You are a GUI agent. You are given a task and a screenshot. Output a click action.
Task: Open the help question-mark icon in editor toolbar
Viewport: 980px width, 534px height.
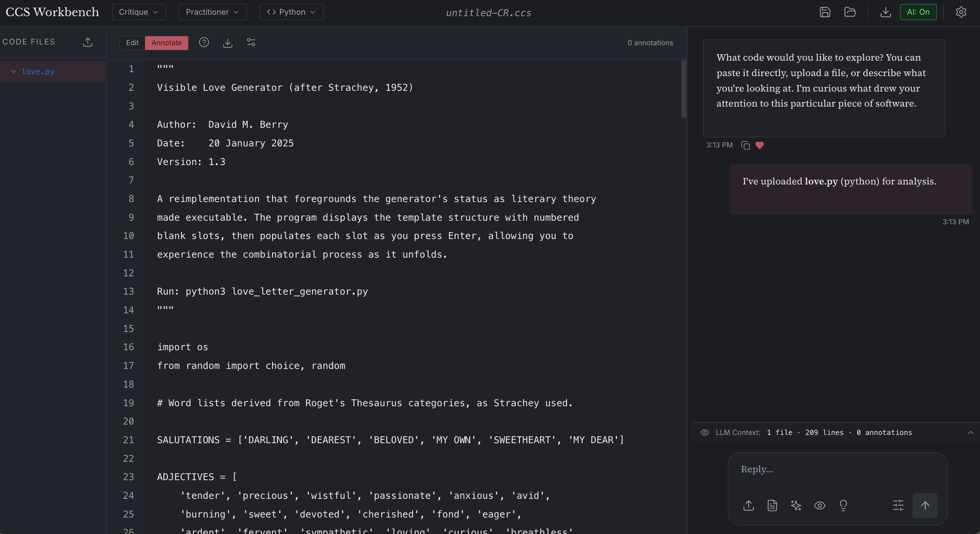[x=204, y=42]
